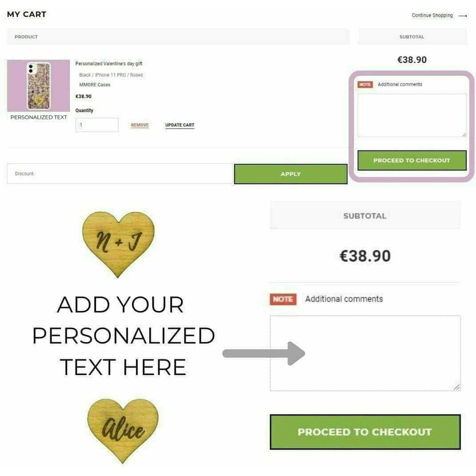
Task: Remove the item from cart
Action: (140, 125)
